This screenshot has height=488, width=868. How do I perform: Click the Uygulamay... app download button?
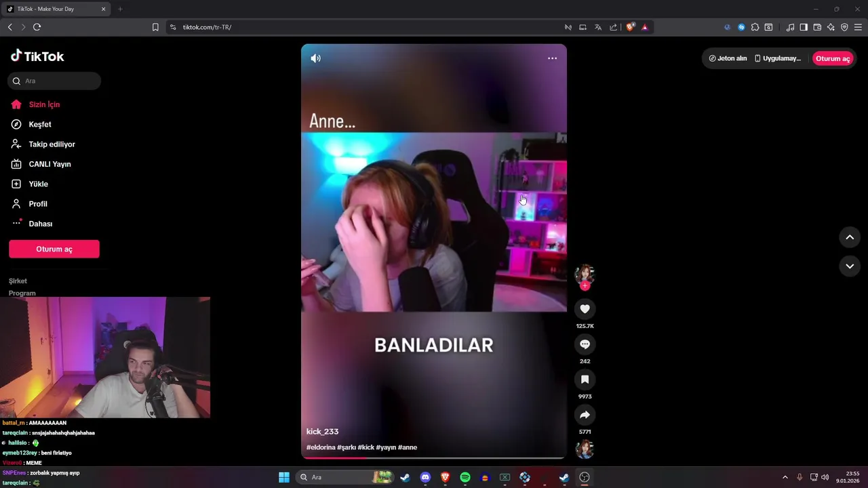[x=778, y=58]
